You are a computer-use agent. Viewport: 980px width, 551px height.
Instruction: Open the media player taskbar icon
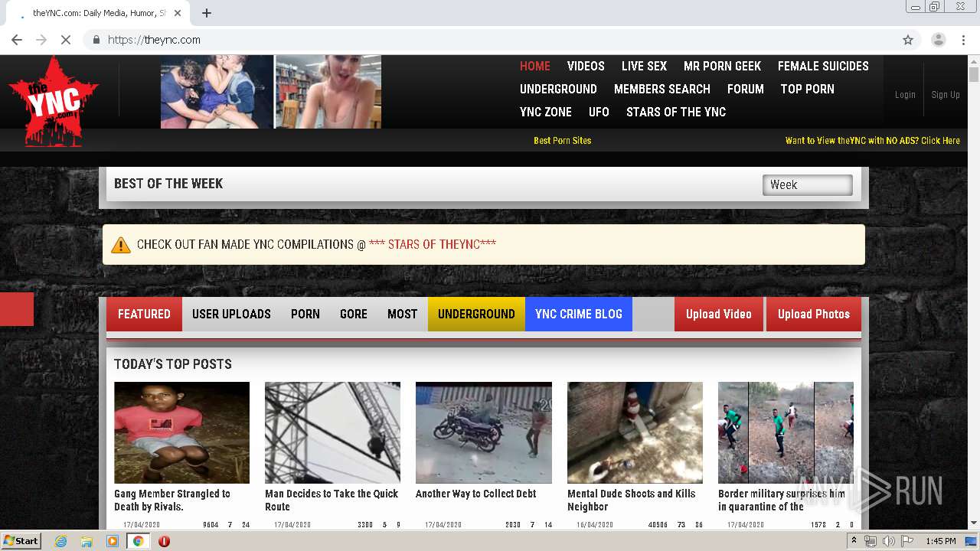click(x=113, y=541)
